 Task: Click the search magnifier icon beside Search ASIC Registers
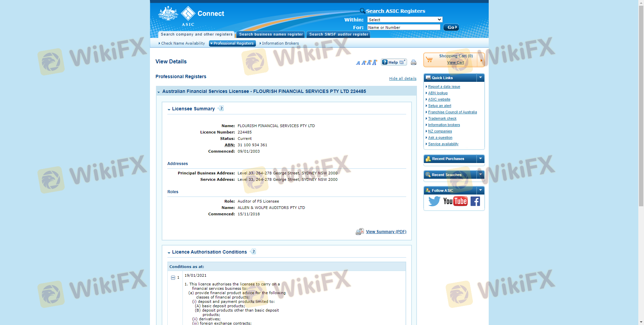tap(362, 11)
